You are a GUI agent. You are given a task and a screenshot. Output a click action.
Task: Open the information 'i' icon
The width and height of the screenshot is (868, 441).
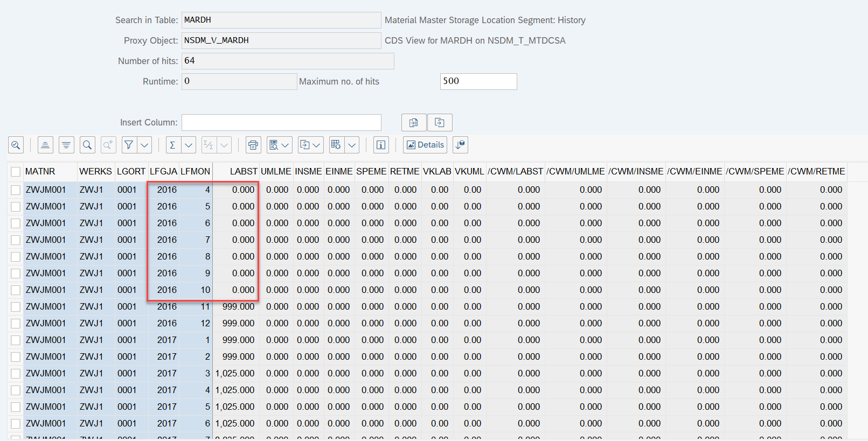tap(381, 145)
